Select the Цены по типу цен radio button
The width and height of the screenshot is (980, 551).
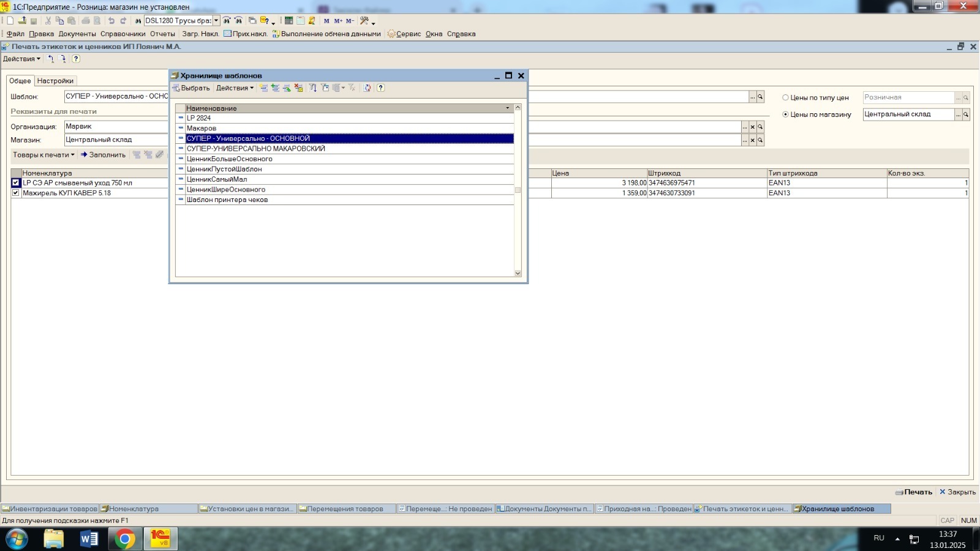pos(785,98)
